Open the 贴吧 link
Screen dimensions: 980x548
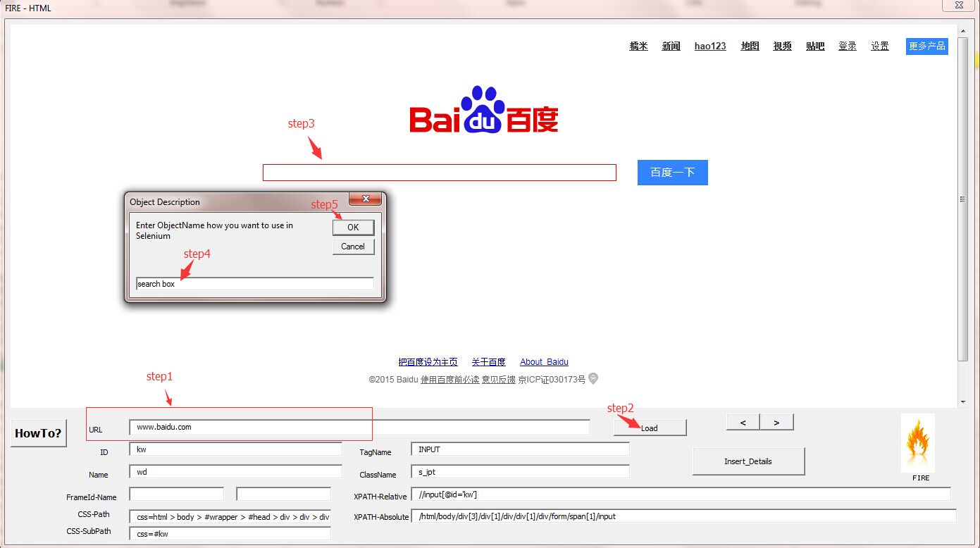pyautogui.click(x=815, y=46)
